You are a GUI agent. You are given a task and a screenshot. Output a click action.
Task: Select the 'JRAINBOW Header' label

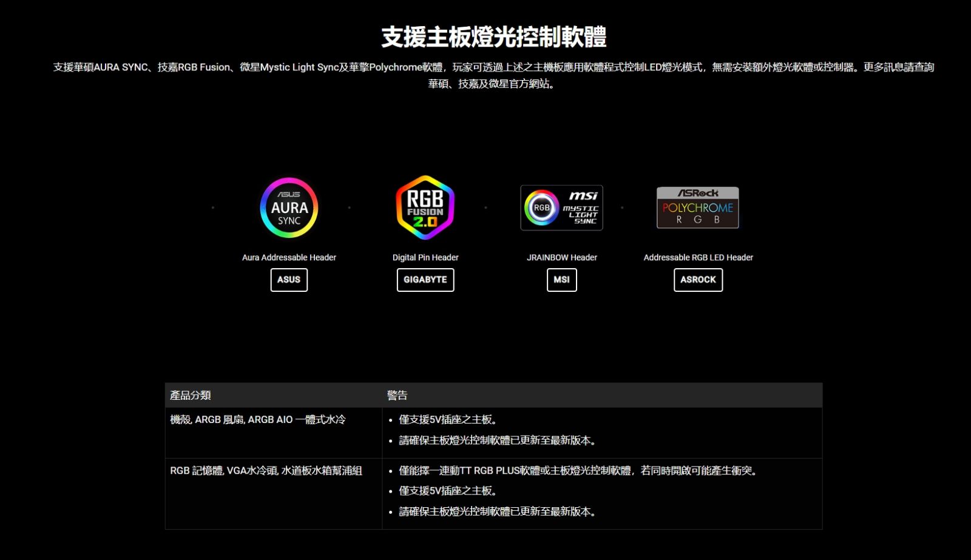point(561,257)
